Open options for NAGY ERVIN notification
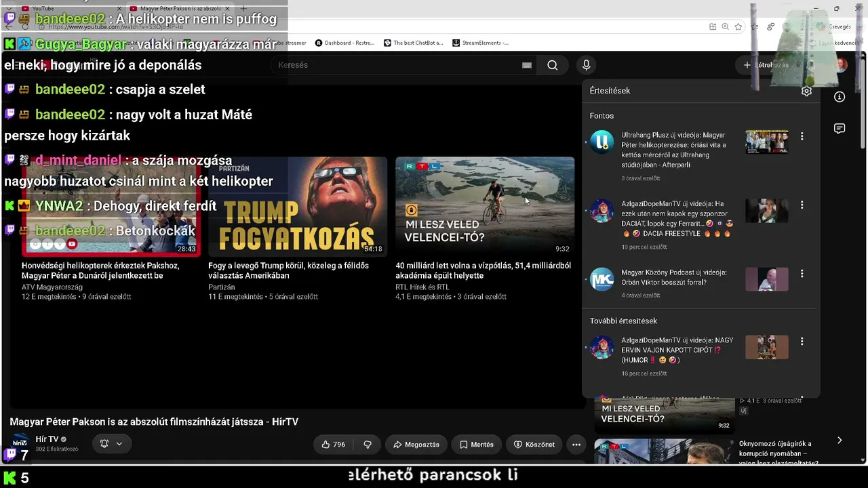This screenshot has height=488, width=868. 802,342
